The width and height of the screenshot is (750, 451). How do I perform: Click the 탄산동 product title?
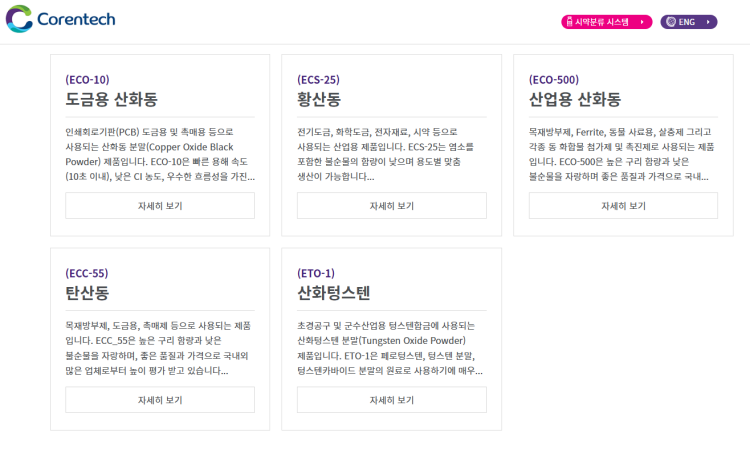87,293
